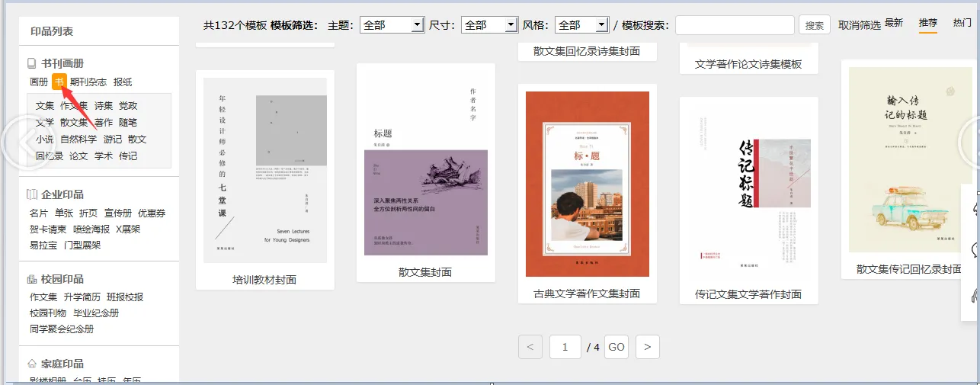Switch to the 热门 sorting tab
The height and width of the screenshot is (385, 980).
(x=962, y=23)
